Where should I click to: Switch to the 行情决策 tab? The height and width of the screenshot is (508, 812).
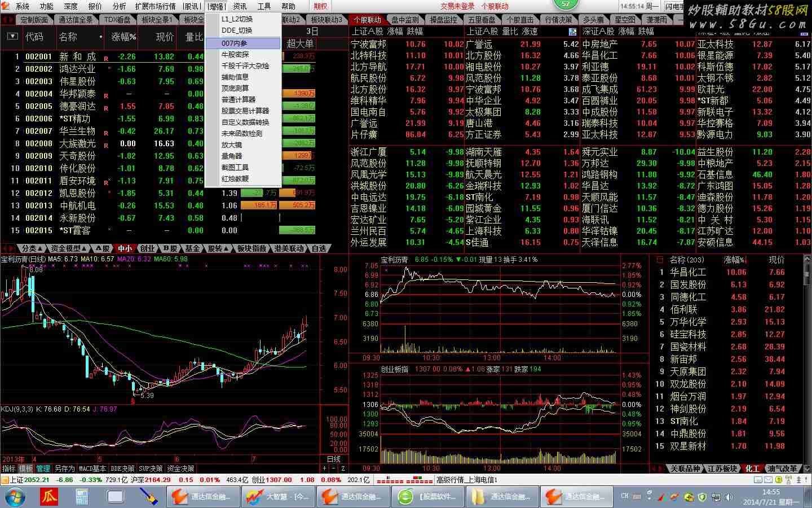(x=558, y=19)
